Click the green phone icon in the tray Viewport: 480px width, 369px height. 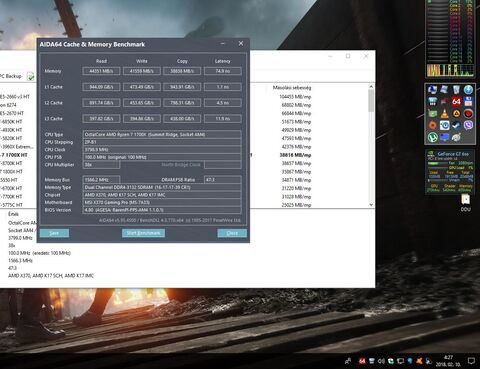click(x=391, y=361)
